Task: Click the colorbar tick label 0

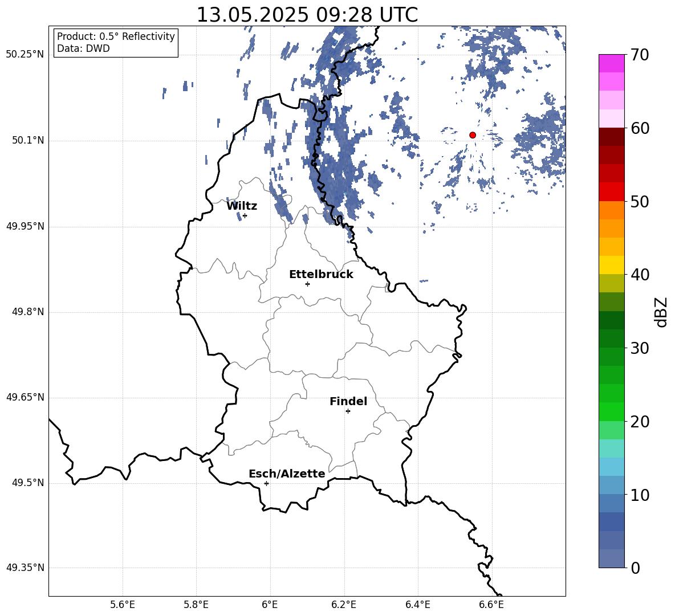Action: pos(635,568)
